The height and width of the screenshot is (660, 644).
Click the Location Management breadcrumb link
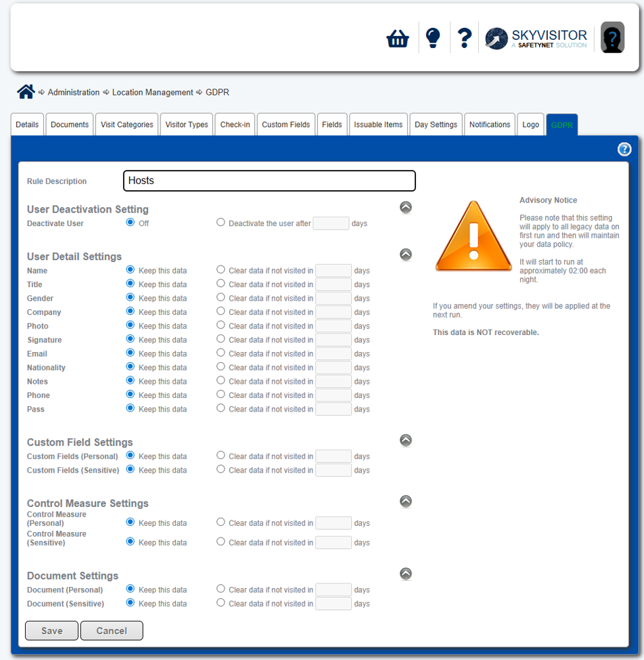[x=153, y=92]
